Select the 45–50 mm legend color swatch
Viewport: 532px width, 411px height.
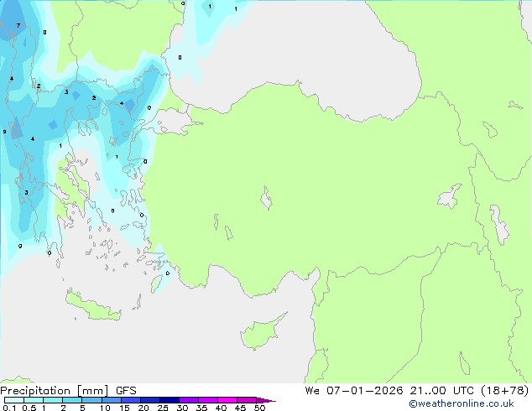pos(247,400)
